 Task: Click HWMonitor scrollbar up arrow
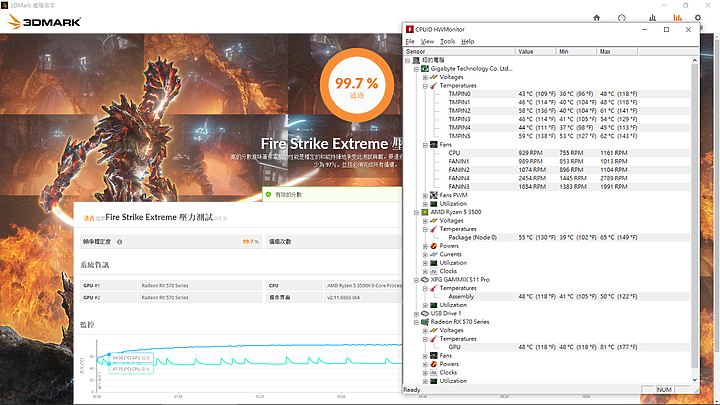(694, 60)
